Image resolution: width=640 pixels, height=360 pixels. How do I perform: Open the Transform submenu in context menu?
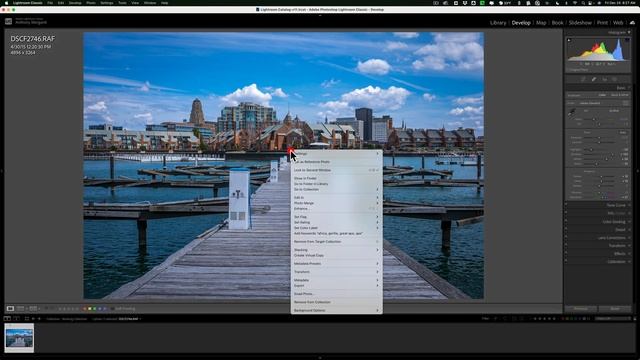click(x=336, y=272)
